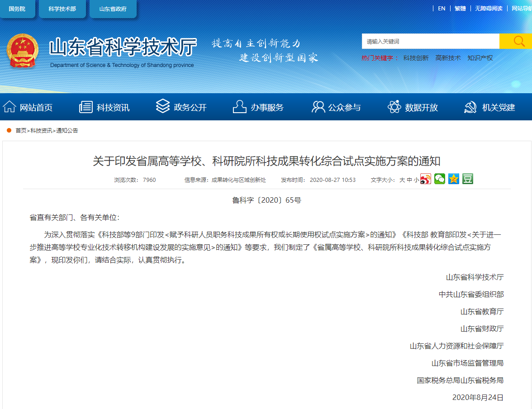
Task: Set text size to small (小)
Action: coord(416,180)
